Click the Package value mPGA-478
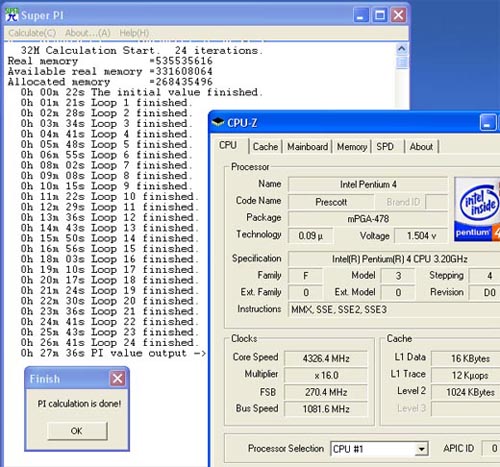This screenshot has height=467, width=500. pos(368,219)
